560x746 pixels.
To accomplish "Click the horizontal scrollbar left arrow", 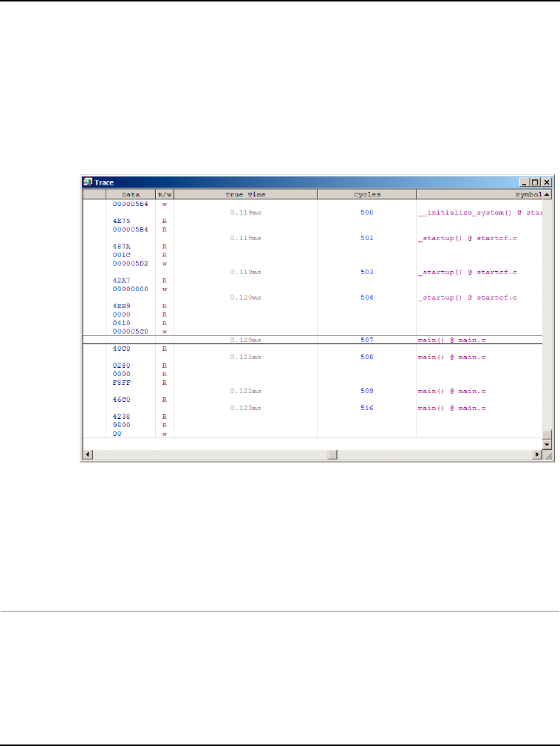I will (x=88, y=454).
